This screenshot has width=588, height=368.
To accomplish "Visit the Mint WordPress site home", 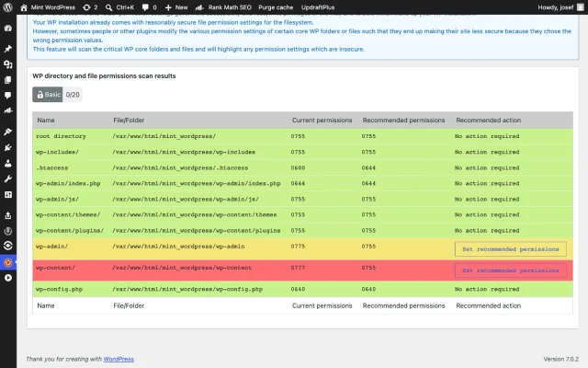I will pyautogui.click(x=48, y=7).
